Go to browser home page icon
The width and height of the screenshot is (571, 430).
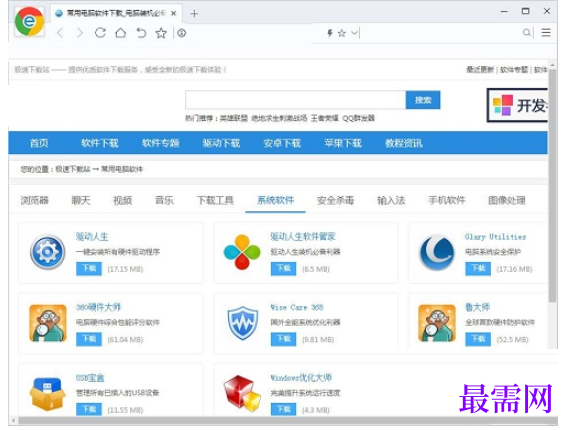pos(121,33)
